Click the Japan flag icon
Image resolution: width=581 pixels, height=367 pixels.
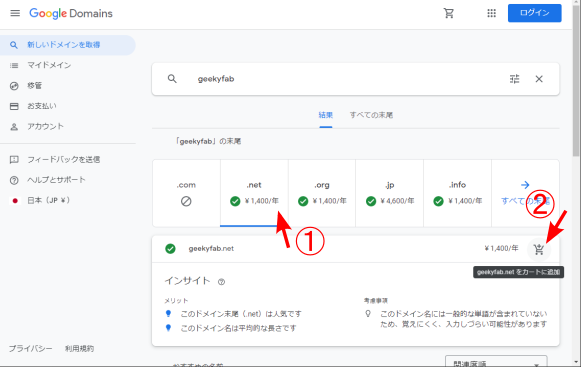coord(15,201)
